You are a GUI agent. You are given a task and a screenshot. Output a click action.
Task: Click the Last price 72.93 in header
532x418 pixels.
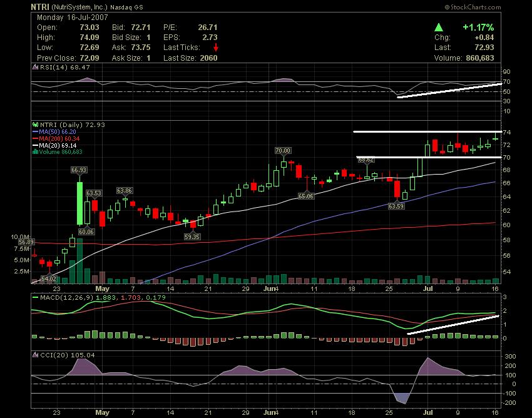(x=484, y=48)
